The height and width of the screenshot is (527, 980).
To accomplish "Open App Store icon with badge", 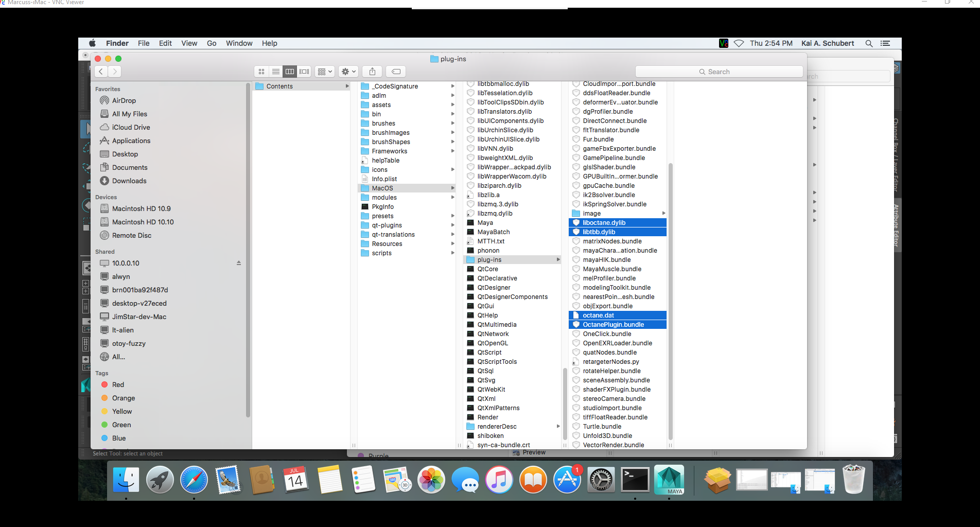I will (567, 480).
